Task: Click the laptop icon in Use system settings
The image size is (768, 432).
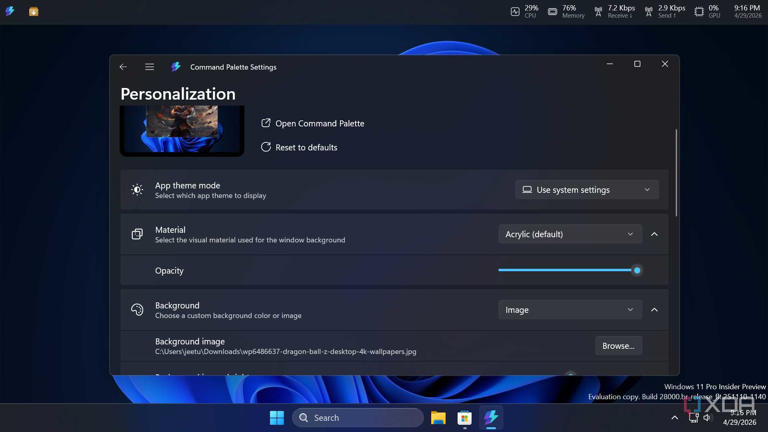Action: click(x=527, y=190)
